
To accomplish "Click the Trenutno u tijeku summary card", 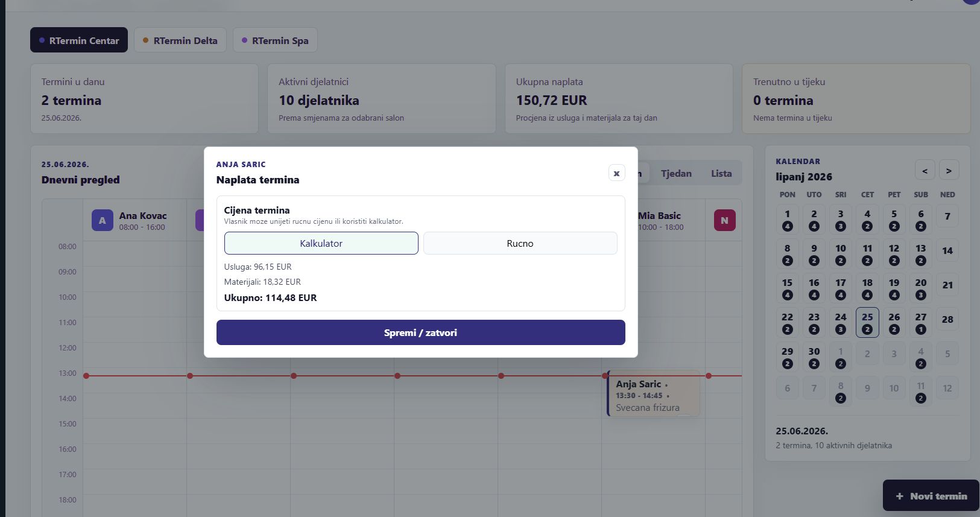I will [856, 99].
